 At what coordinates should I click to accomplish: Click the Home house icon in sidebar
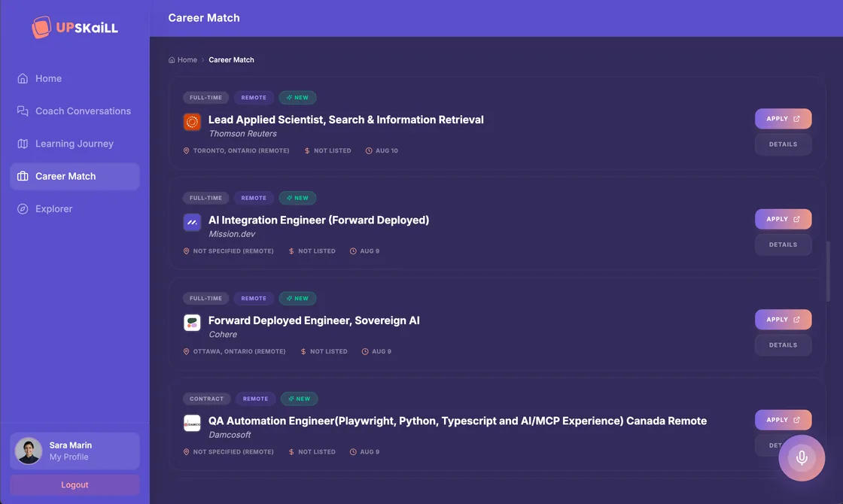click(x=23, y=78)
